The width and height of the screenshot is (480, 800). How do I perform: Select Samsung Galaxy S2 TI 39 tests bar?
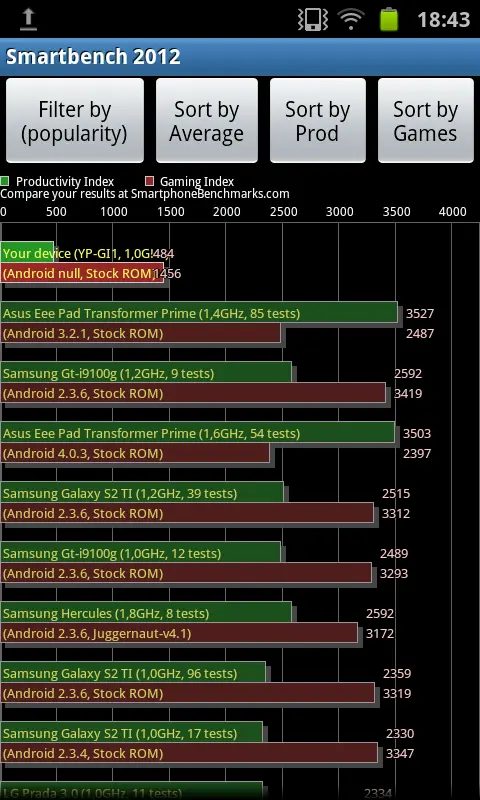coord(142,492)
